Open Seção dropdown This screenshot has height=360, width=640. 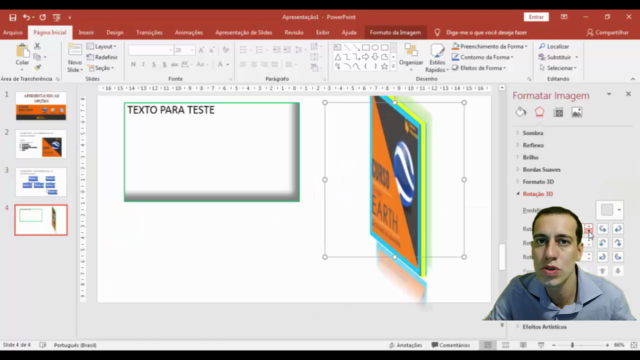tap(101, 68)
